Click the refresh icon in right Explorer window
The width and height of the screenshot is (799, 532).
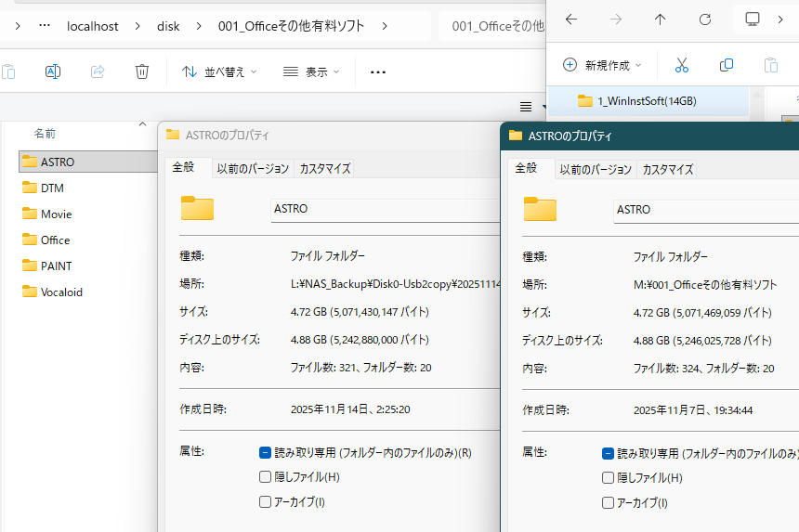click(705, 19)
